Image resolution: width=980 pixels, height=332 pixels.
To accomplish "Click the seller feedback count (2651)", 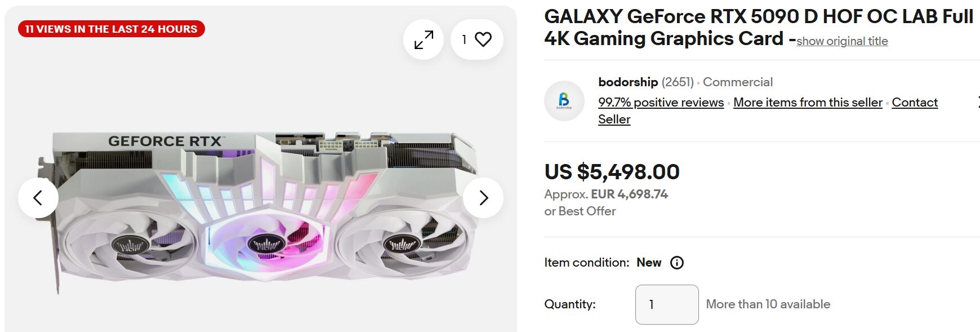I will pyautogui.click(x=678, y=82).
